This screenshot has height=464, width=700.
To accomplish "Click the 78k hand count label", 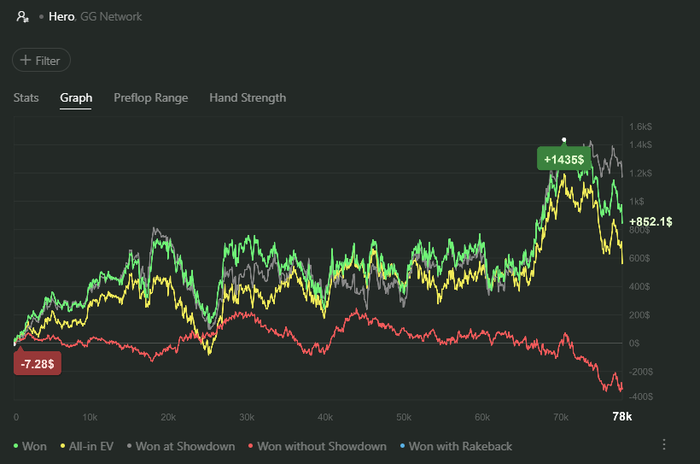I will click(x=621, y=416).
